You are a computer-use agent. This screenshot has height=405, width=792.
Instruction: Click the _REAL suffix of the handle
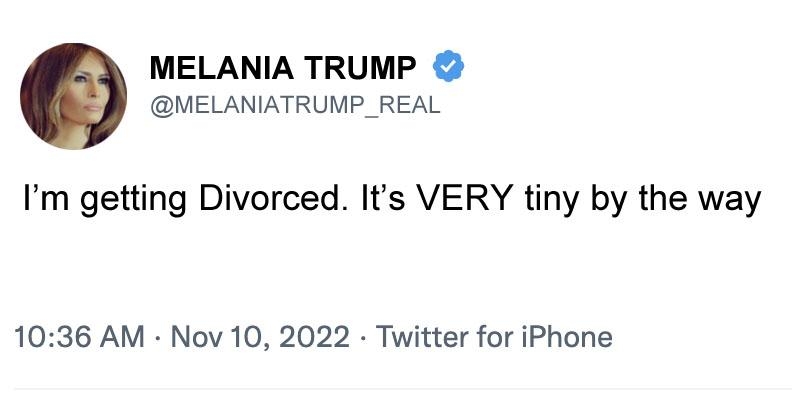coord(400,106)
